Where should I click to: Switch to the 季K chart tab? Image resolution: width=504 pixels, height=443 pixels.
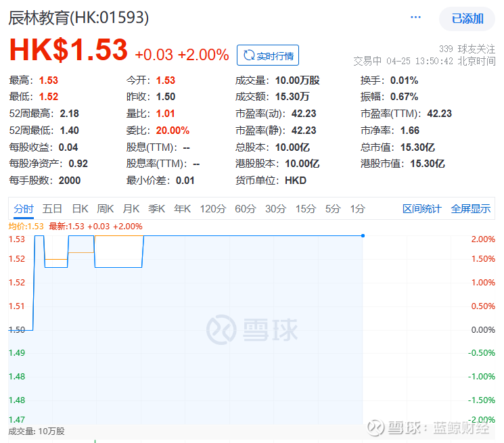pyautogui.click(x=156, y=209)
